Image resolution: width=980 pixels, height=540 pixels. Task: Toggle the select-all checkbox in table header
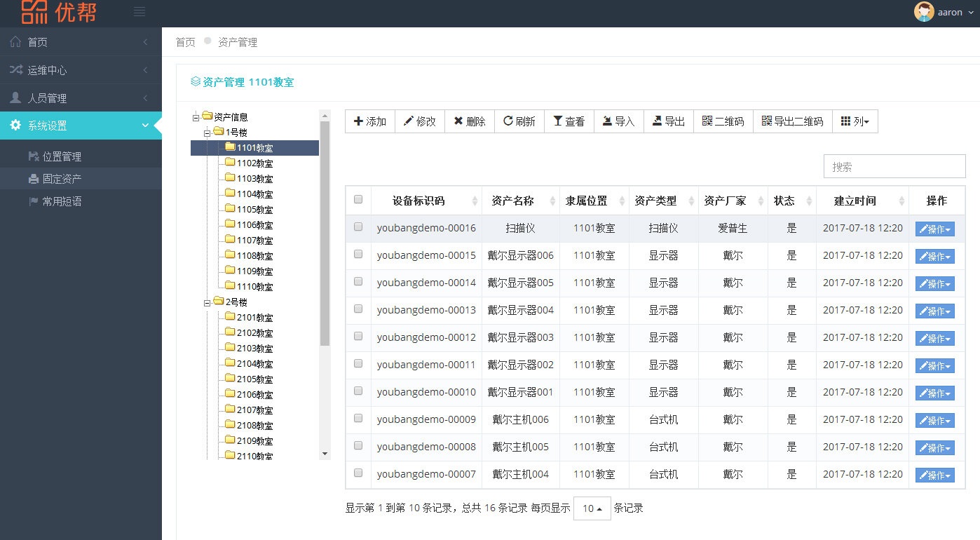[x=358, y=200]
